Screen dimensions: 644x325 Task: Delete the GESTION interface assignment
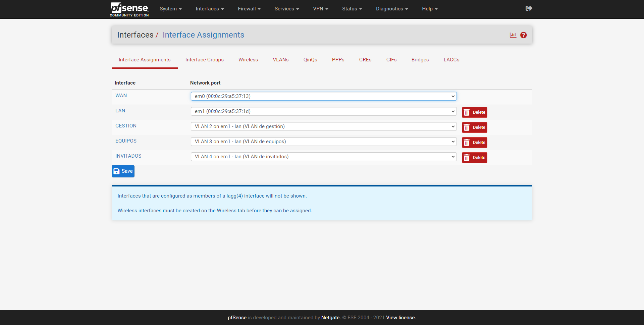click(474, 127)
